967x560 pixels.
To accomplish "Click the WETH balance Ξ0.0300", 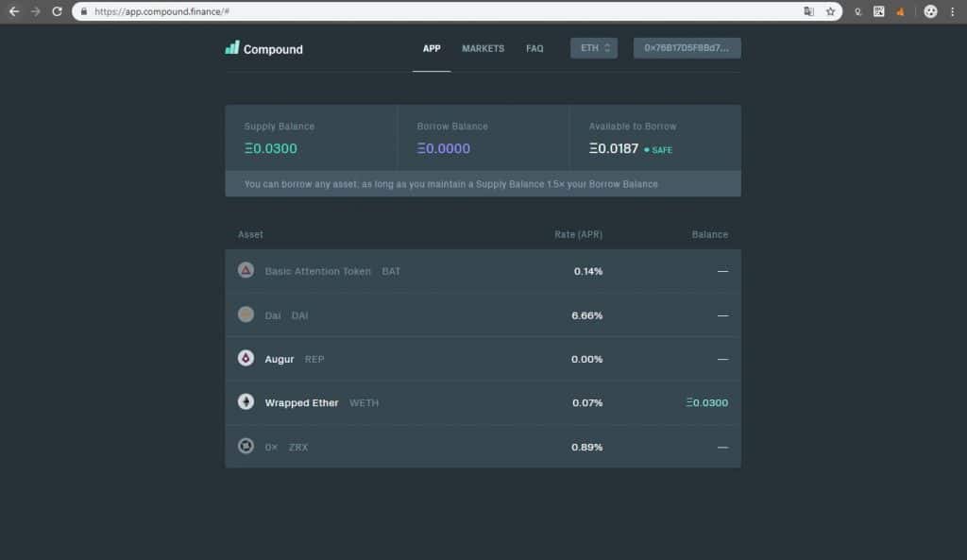I will pyautogui.click(x=706, y=402).
